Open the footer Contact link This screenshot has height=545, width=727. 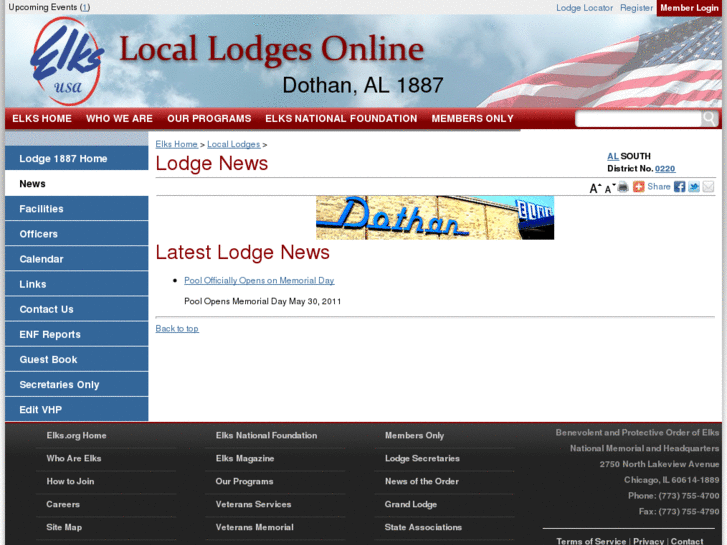(x=687, y=541)
